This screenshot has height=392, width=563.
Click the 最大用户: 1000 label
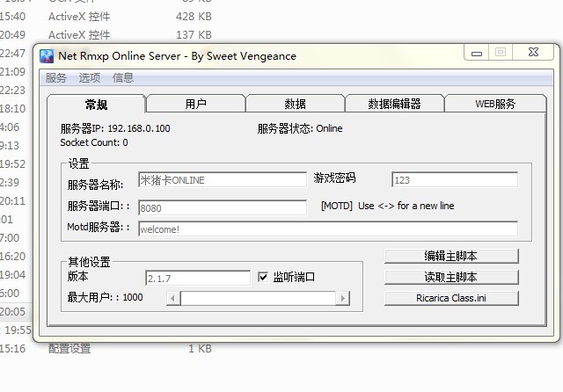106,297
